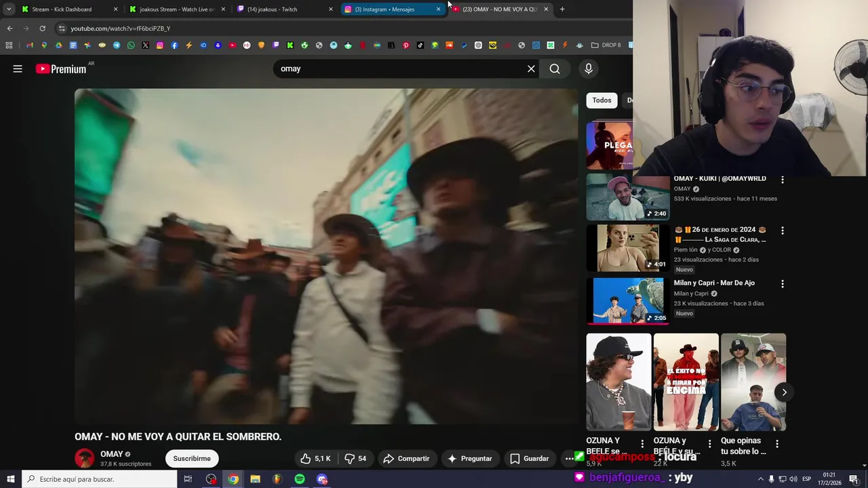Image resolution: width=868 pixels, height=488 pixels.
Task: Open 'OMAY - KUIKI | @OMAYWRLD' video title
Action: [720, 179]
